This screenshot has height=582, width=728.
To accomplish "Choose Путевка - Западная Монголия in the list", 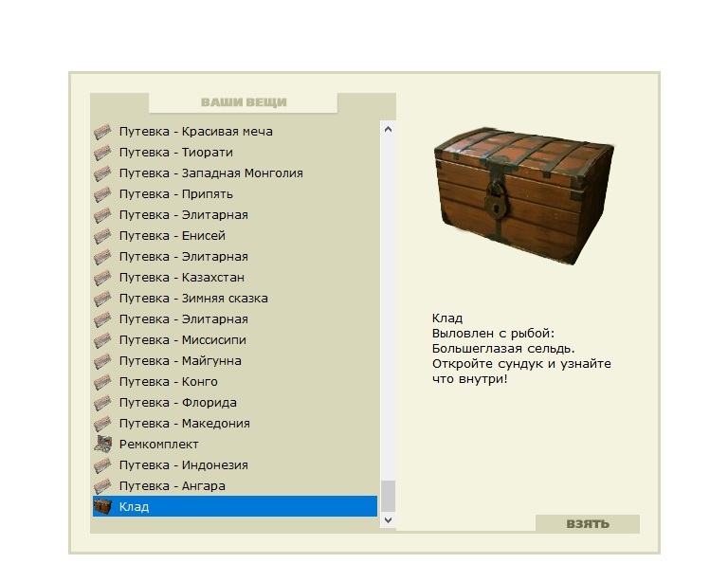I will point(235,173).
